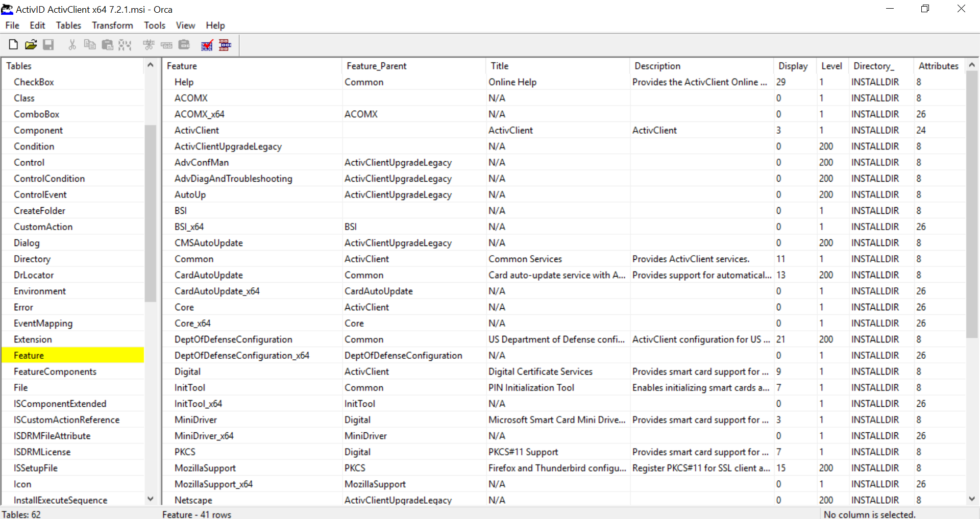Select the ActivClient feature row
The height and width of the screenshot is (519, 980).
197,130
